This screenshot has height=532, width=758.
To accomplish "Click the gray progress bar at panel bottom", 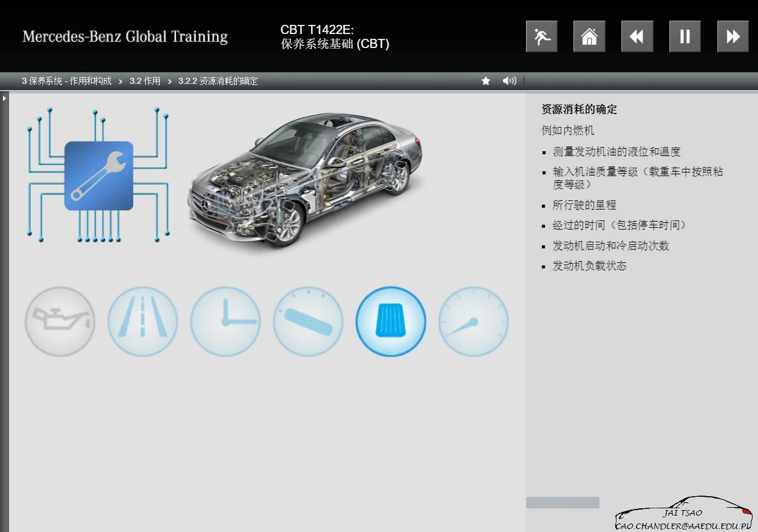I will click(562, 502).
